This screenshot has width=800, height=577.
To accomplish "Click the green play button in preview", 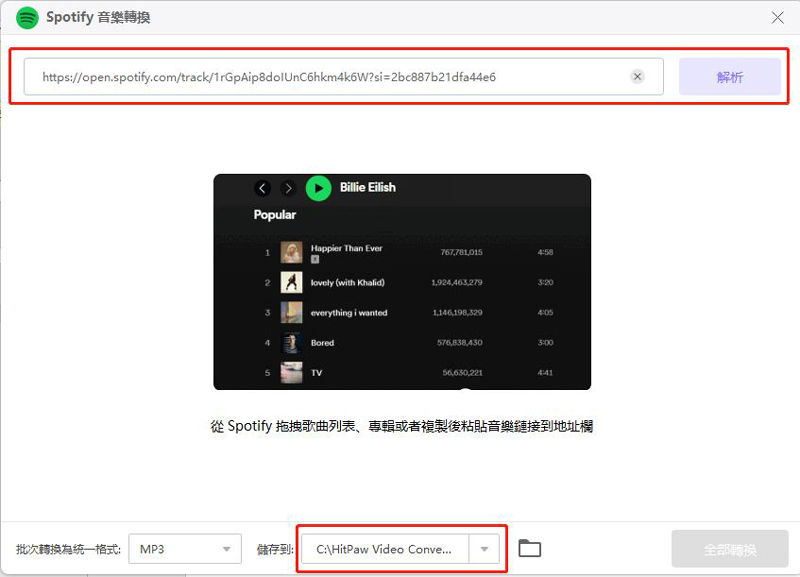I will click(318, 188).
